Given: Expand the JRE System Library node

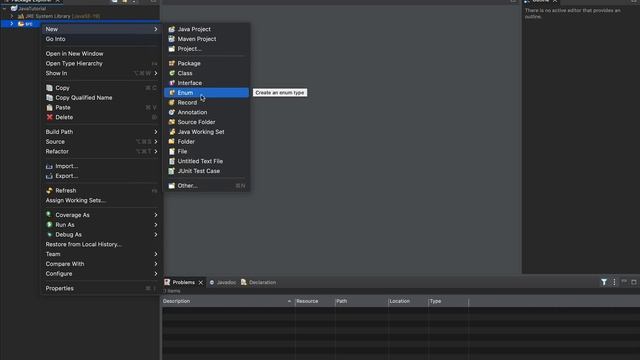Looking at the screenshot, I should (x=11, y=16).
